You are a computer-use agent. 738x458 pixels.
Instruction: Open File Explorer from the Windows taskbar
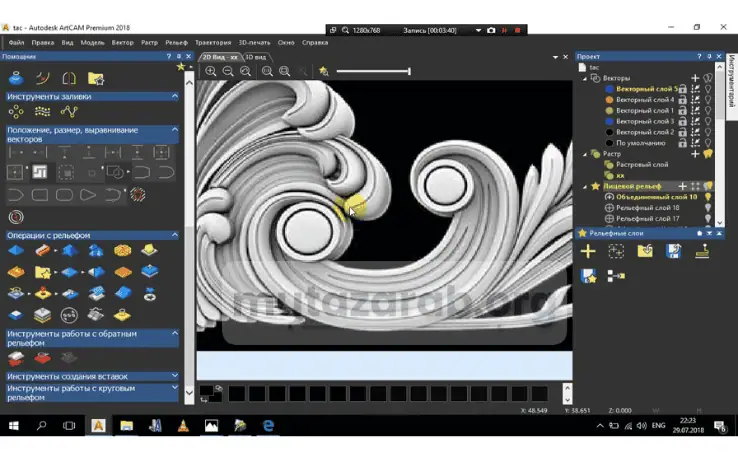click(x=126, y=426)
